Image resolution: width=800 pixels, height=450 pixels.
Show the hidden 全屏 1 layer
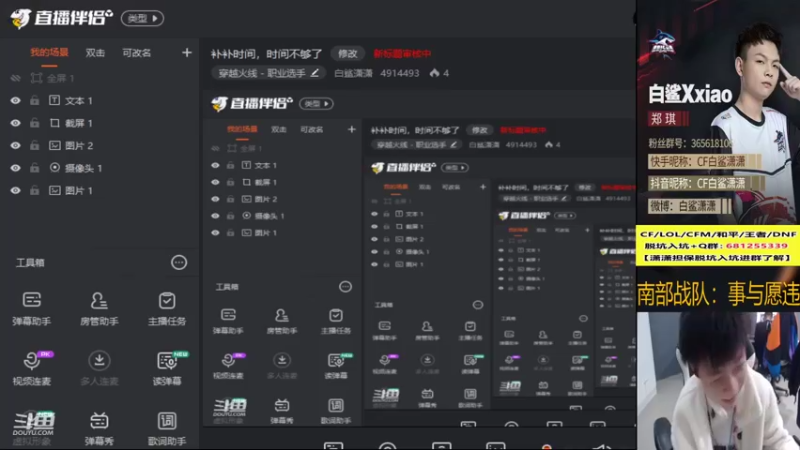tap(15, 78)
